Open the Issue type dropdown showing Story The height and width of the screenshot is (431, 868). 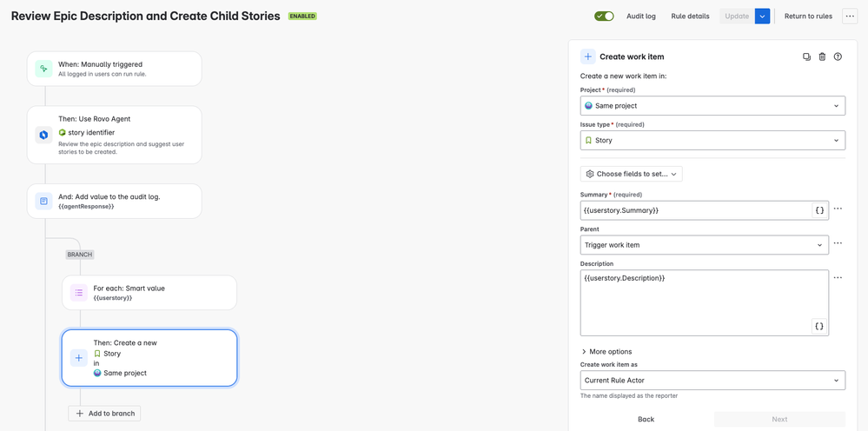(712, 141)
